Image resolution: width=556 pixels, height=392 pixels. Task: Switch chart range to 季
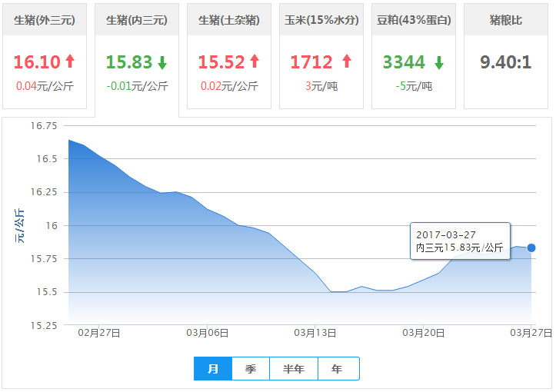pyautogui.click(x=251, y=369)
